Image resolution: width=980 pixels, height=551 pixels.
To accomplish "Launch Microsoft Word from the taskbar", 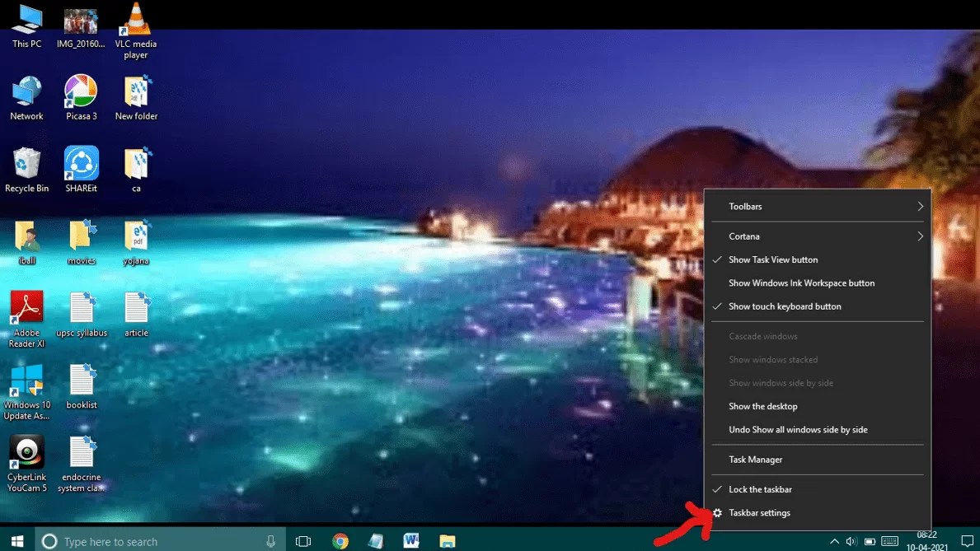I will coord(411,541).
